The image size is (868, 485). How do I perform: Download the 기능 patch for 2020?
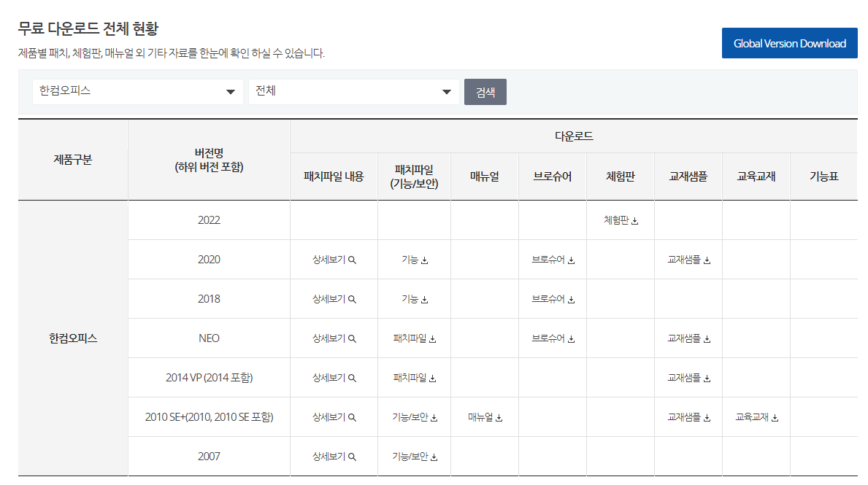pyautogui.click(x=414, y=260)
